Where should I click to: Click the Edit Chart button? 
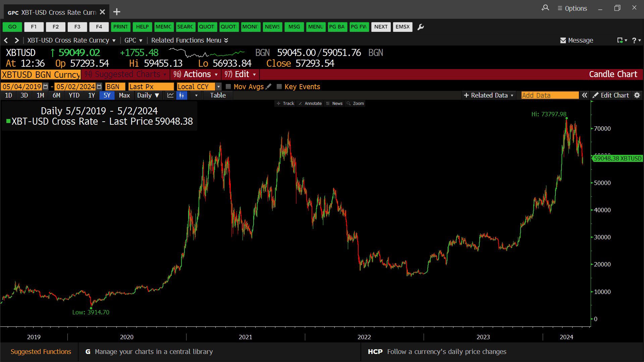tap(611, 95)
